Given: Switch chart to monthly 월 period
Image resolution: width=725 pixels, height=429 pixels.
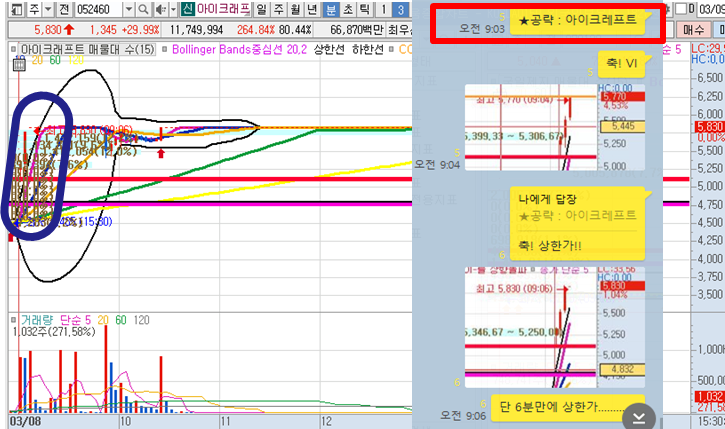Looking at the screenshot, I should [x=295, y=9].
